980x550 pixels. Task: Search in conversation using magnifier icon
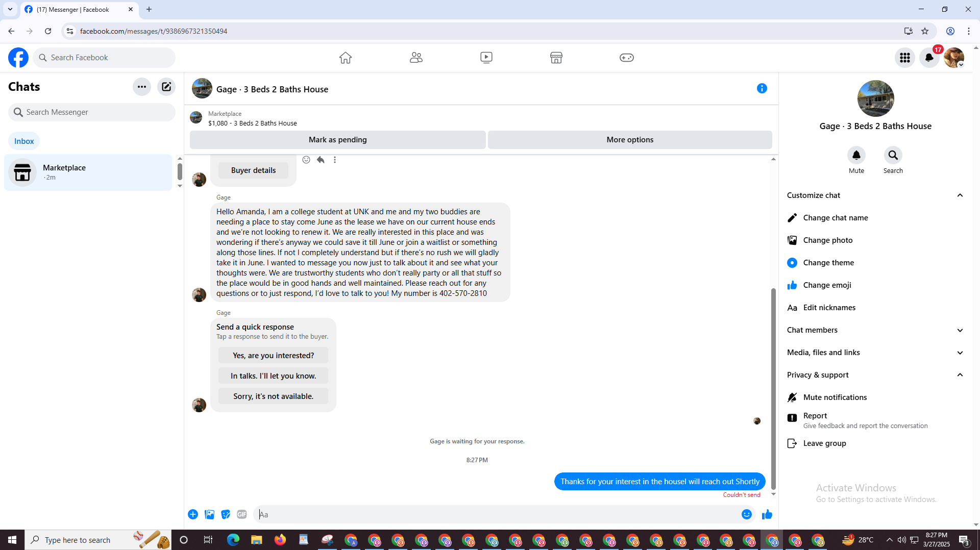893,155
